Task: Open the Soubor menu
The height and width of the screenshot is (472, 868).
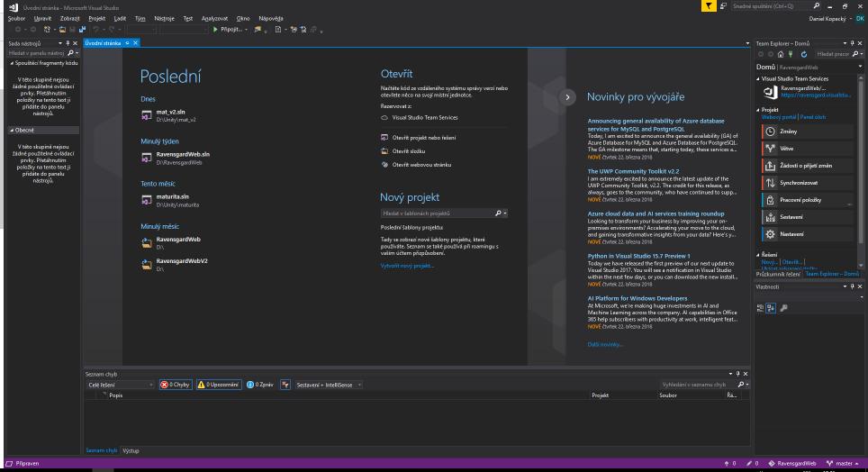Action: (x=16, y=18)
